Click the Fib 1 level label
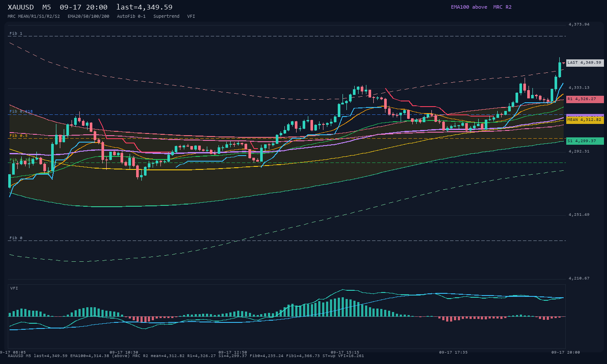 coord(16,33)
